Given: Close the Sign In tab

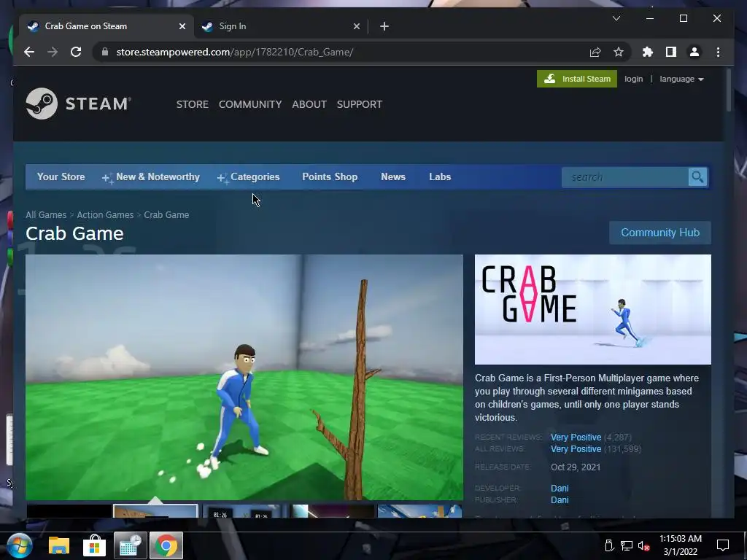Looking at the screenshot, I should pyautogui.click(x=356, y=26).
